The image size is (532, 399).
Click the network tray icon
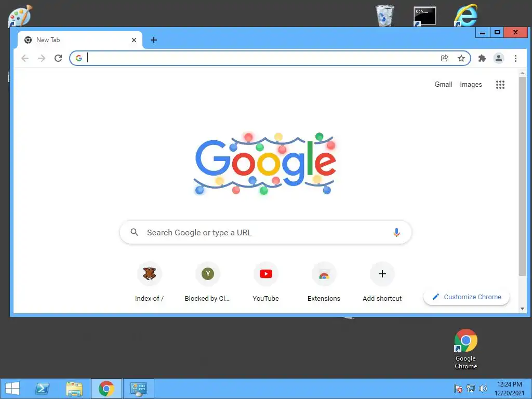[471, 389]
